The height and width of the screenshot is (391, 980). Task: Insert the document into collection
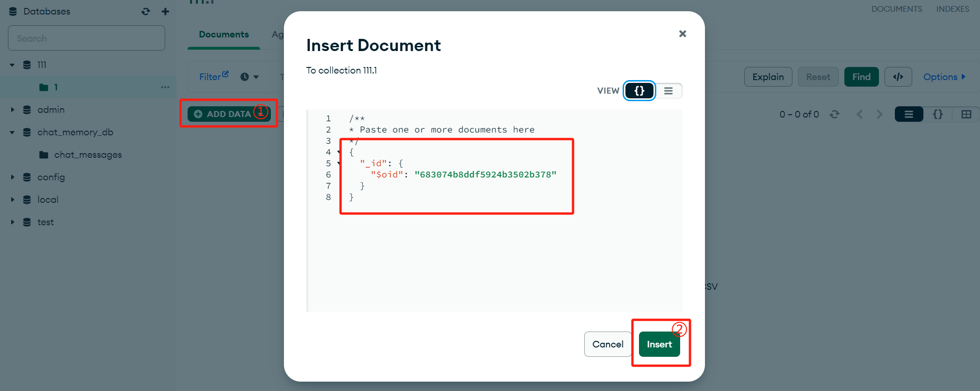659,344
